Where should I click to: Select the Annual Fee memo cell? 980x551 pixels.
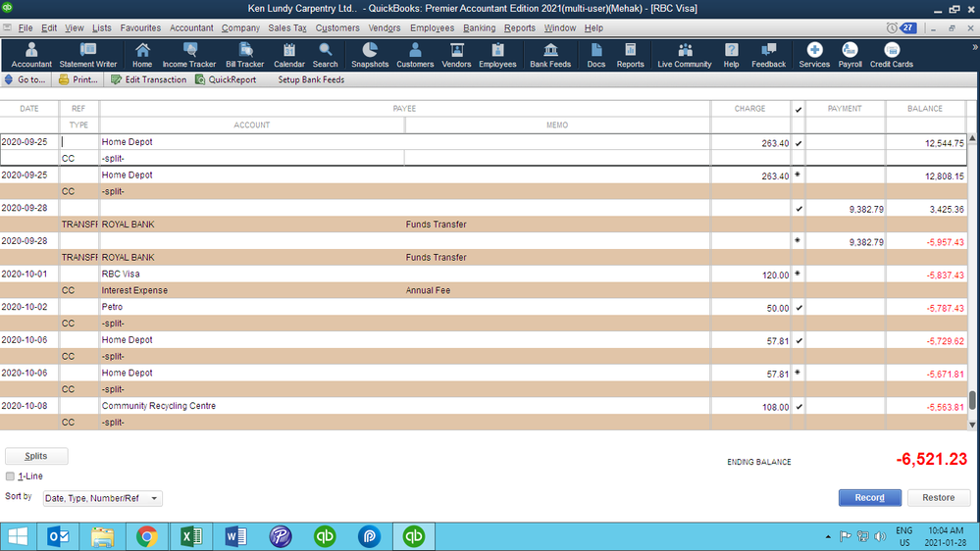click(557, 290)
